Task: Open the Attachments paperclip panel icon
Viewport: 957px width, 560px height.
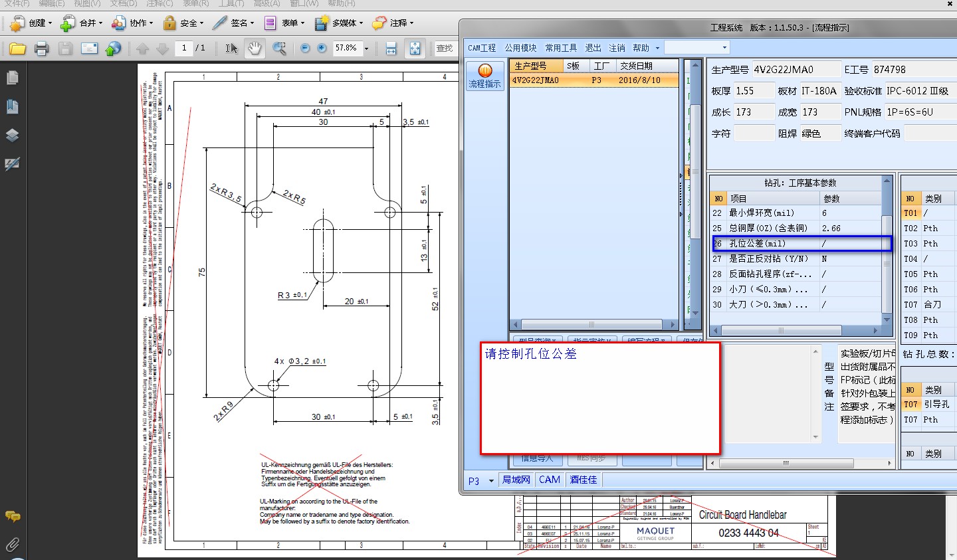Action: 12,545
